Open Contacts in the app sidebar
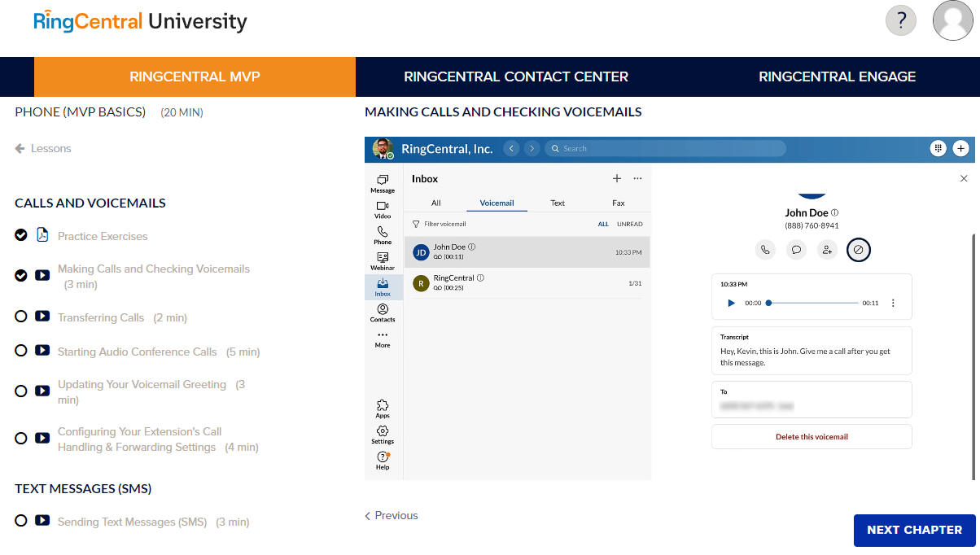Image resolution: width=980 pixels, height=555 pixels. [x=383, y=313]
